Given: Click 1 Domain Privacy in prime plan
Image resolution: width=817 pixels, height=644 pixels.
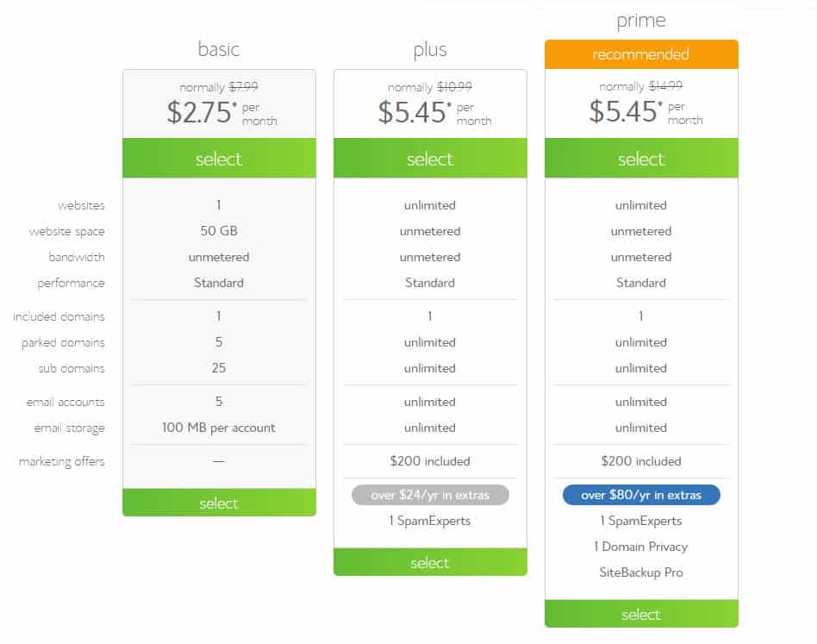Looking at the screenshot, I should [641, 547].
